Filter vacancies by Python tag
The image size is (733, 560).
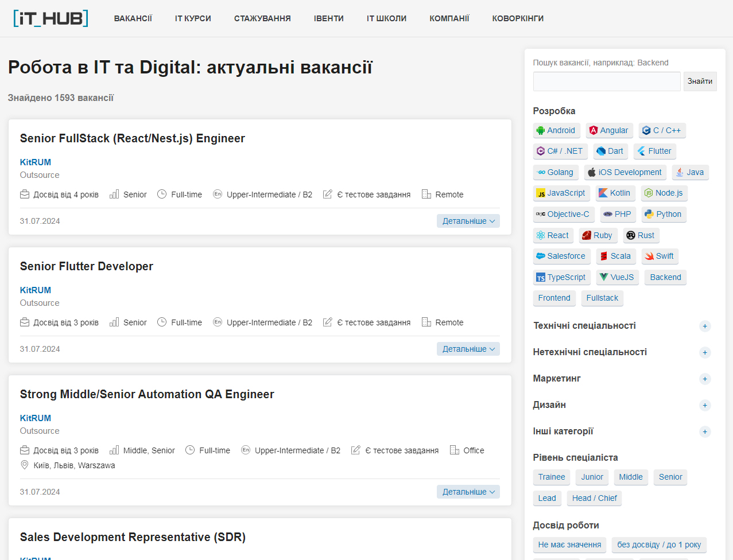[x=664, y=215]
